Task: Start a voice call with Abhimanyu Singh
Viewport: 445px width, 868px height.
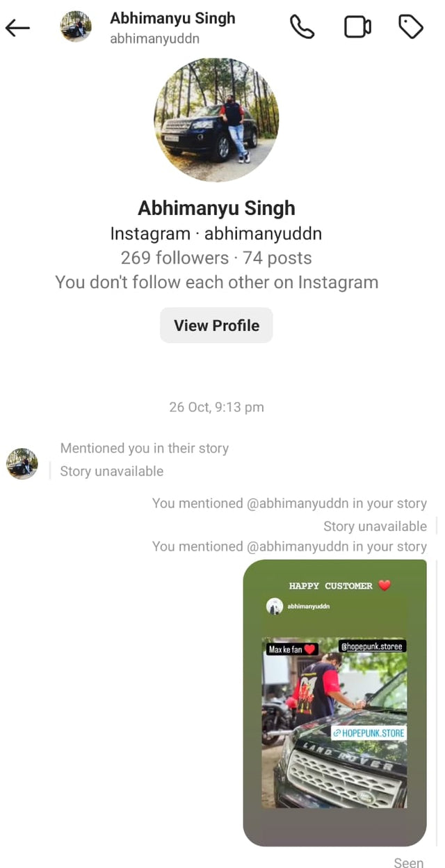Action: point(302,27)
